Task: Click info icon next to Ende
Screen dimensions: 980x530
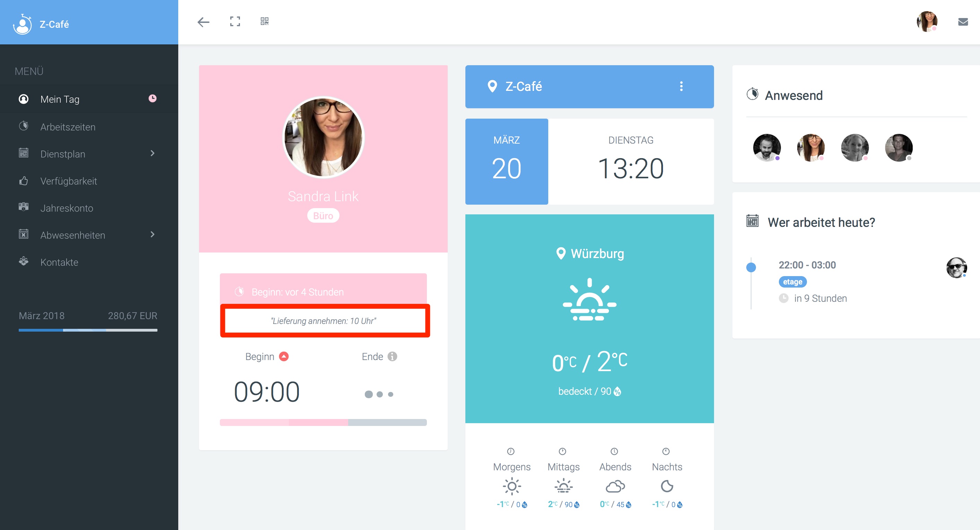Action: coord(392,357)
